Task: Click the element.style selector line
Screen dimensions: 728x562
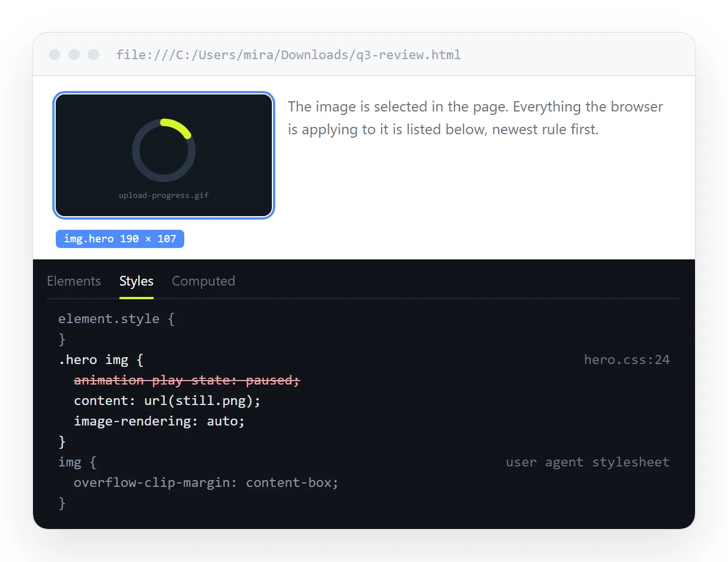Action: tap(116, 319)
